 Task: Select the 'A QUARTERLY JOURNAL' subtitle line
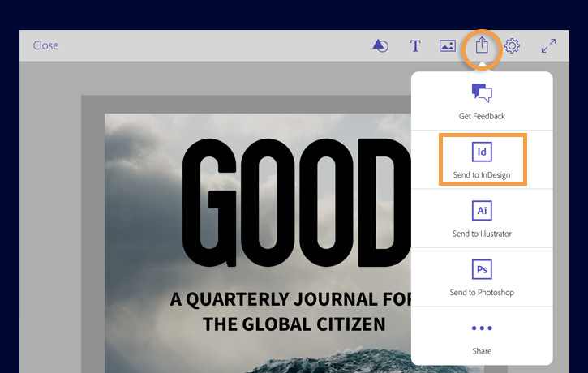coord(290,299)
